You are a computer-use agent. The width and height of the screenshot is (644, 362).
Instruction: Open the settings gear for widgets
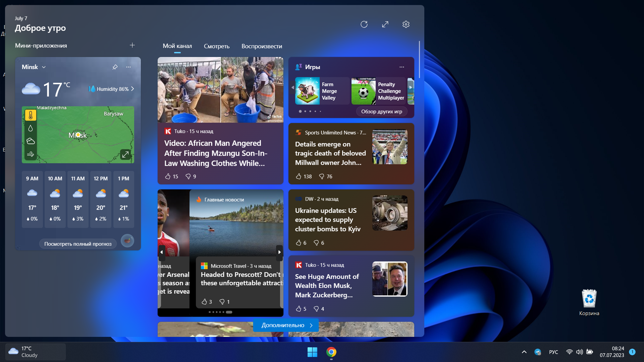coord(406,24)
